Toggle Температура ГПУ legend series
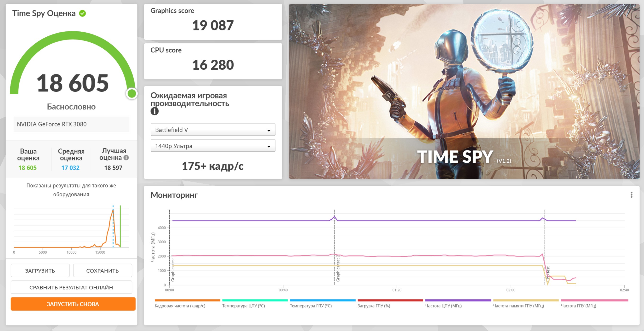Image resolution: width=644 pixels, height=331 pixels. click(310, 306)
